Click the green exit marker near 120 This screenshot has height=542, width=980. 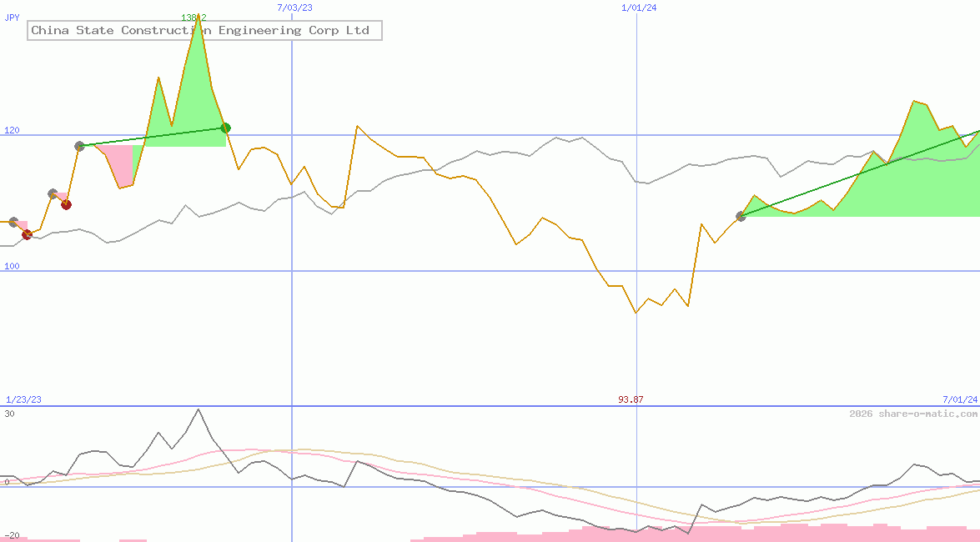pos(225,128)
